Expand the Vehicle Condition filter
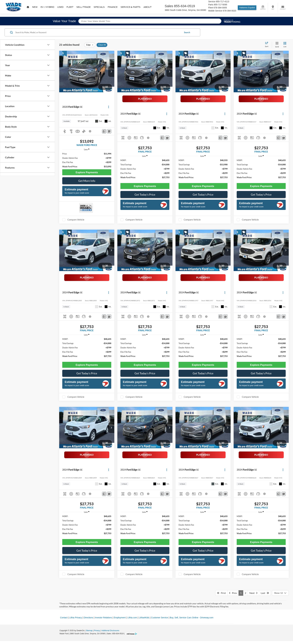 pyautogui.click(x=27, y=45)
